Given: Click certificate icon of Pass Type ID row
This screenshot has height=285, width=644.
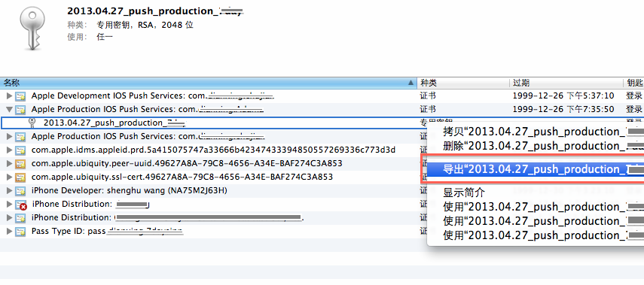Looking at the screenshot, I should pos(20,232).
